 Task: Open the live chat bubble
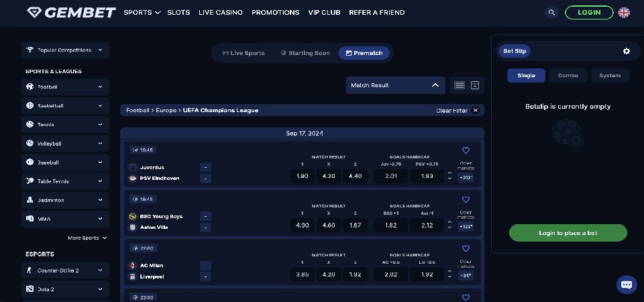[x=627, y=285]
